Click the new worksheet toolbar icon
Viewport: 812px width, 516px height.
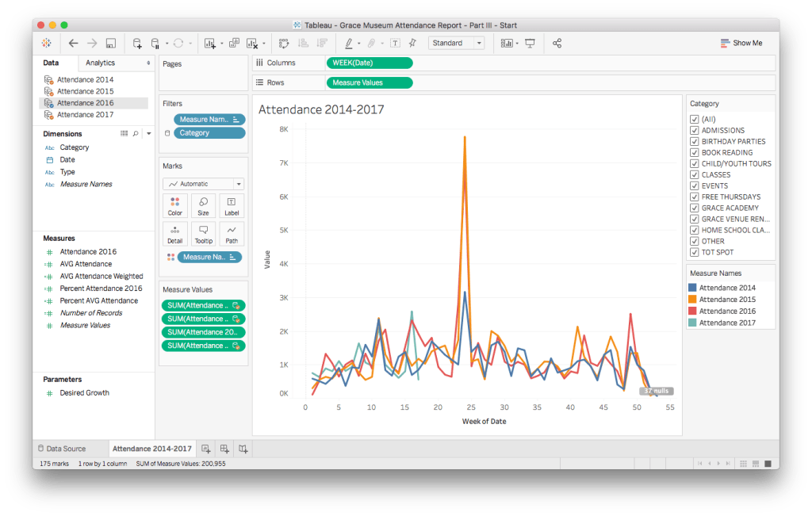pos(209,44)
